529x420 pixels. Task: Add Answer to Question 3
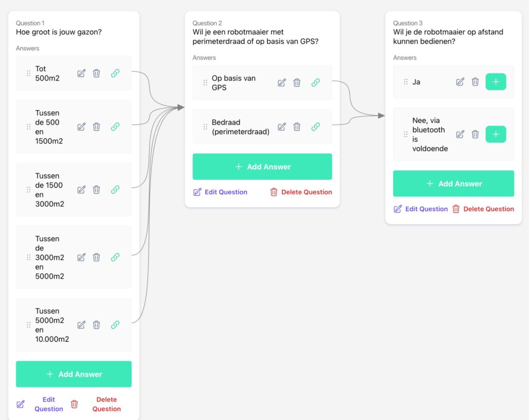(454, 183)
